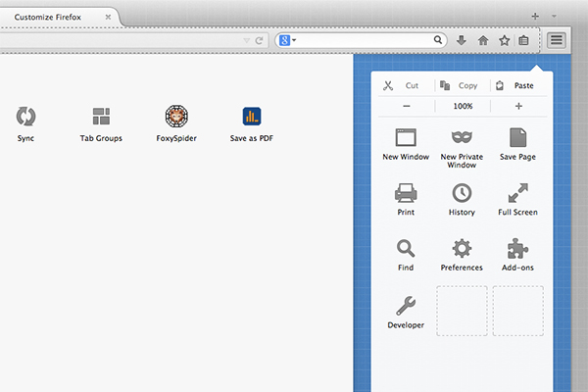Open the Developer wrench icon
The width and height of the screenshot is (588, 392).
[406, 306]
